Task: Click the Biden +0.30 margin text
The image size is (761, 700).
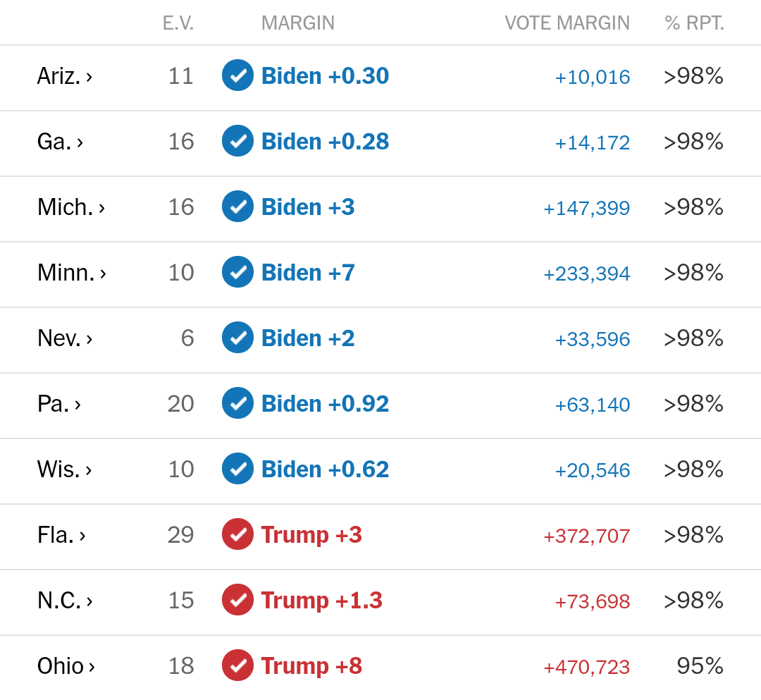Action: (325, 75)
